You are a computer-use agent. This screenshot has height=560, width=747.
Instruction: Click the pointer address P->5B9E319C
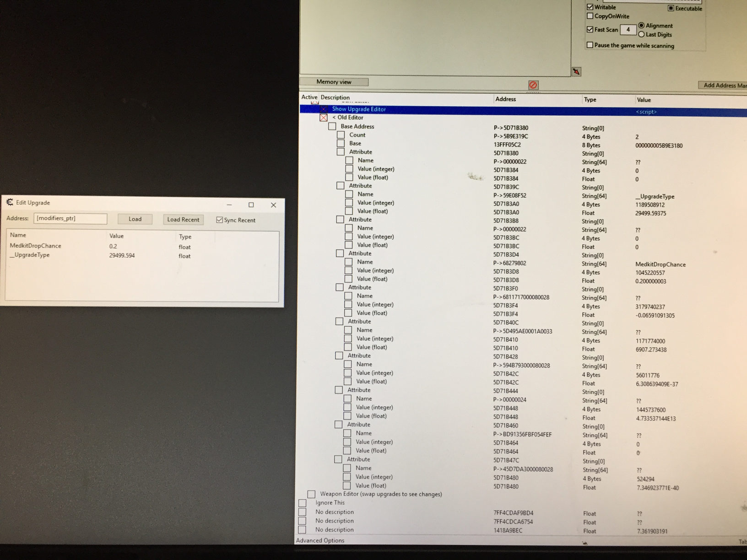[511, 136]
